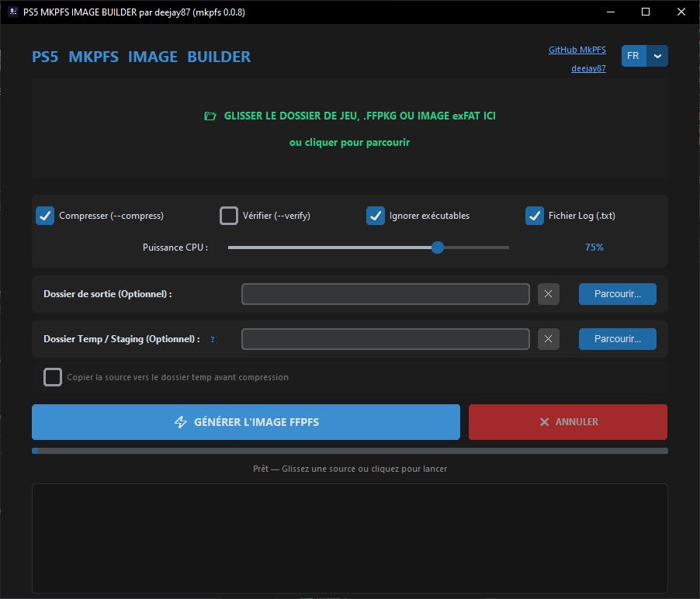The image size is (700, 599).
Task: Select the FR language button
Action: pyautogui.click(x=633, y=56)
